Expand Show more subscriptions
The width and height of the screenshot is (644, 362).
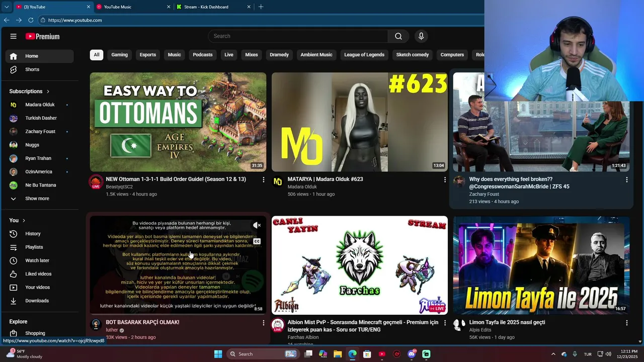point(39,199)
